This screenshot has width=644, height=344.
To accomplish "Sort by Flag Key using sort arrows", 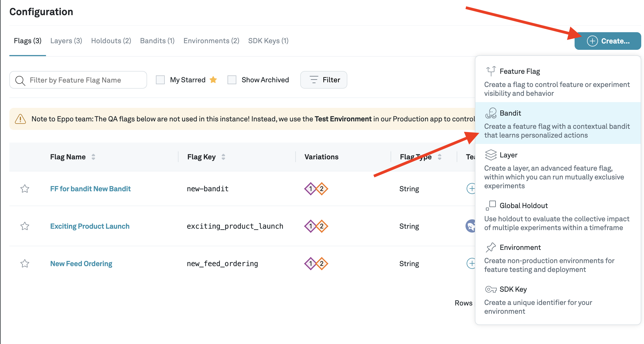I will (x=223, y=157).
